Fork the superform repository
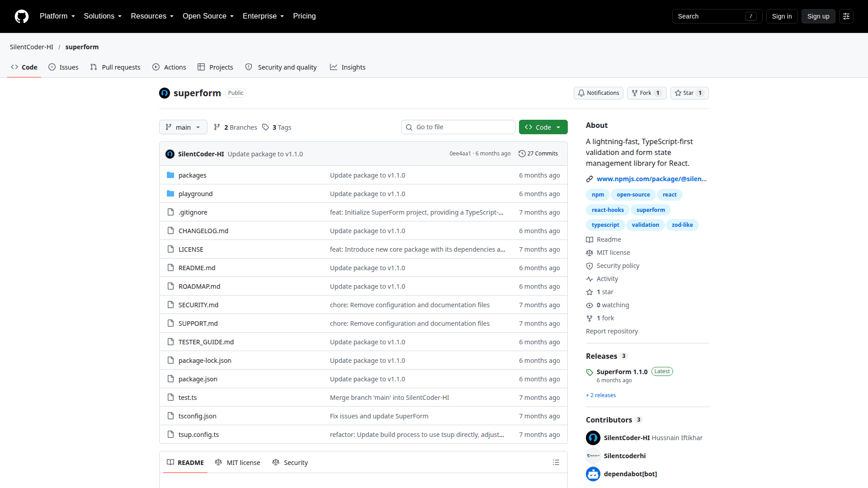 (646, 93)
